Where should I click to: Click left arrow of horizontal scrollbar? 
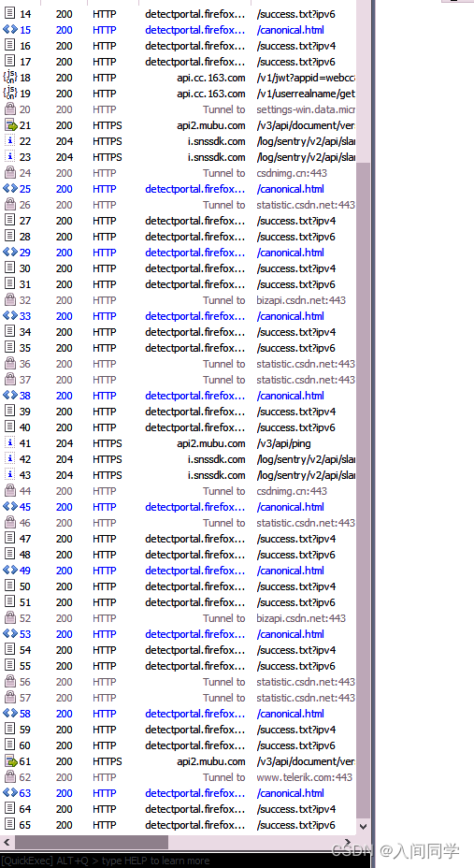coord(7,842)
